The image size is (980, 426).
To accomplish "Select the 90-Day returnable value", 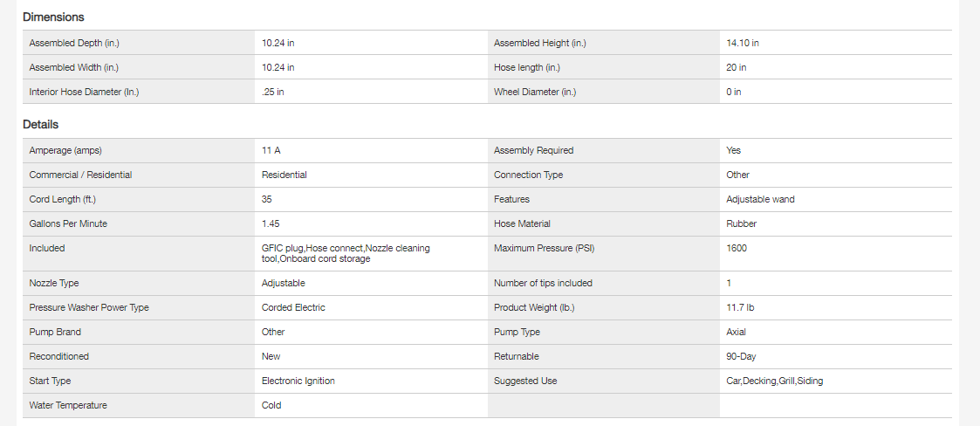I will pyautogui.click(x=742, y=356).
